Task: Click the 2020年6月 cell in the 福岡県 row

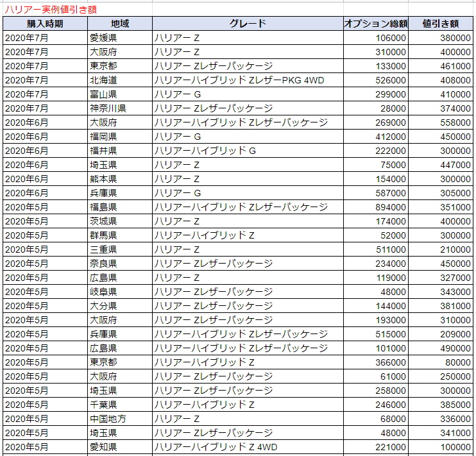Action: pyautogui.click(x=46, y=137)
